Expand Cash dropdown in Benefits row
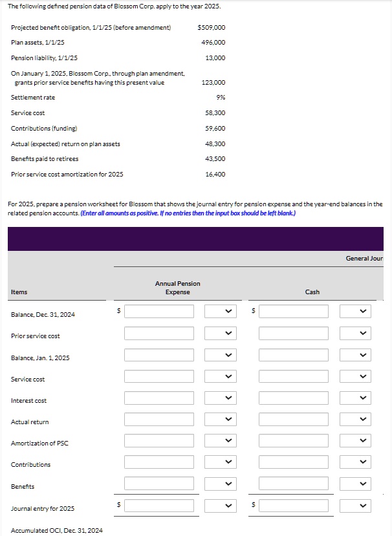 pyautogui.click(x=355, y=484)
